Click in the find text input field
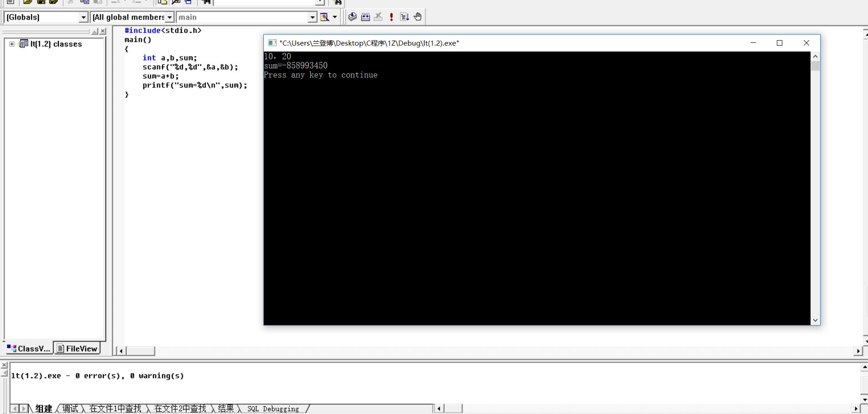 pyautogui.click(x=265, y=2)
